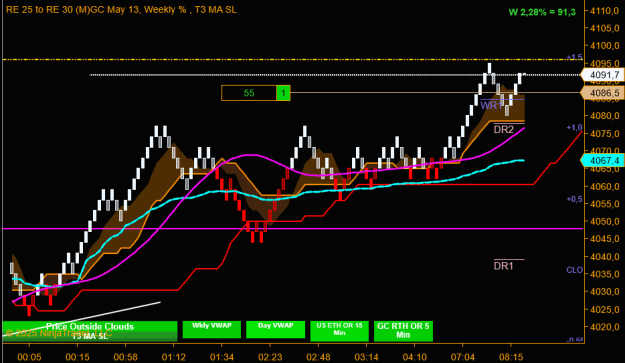
Task: Select the 4091,7 price marker label
Action: (x=603, y=75)
